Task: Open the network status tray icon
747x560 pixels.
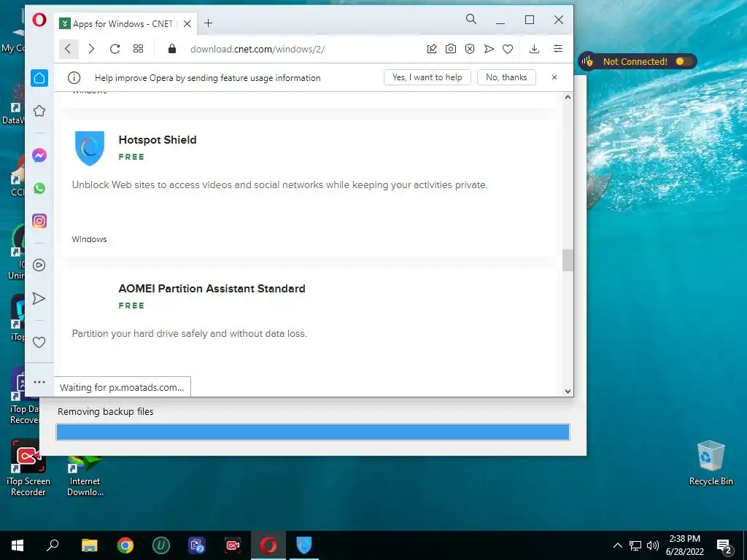Action: coord(635,545)
